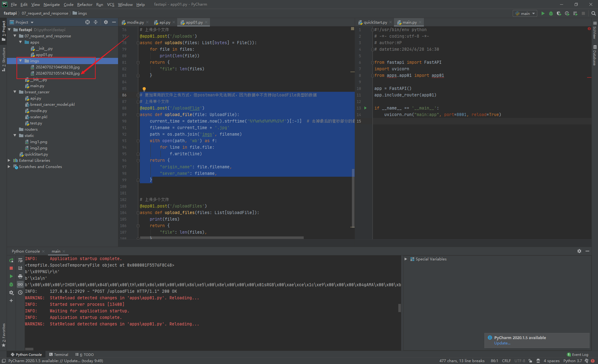The image size is (598, 364).
Task: Collapse the apps folder
Action: pyautogui.click(x=20, y=42)
